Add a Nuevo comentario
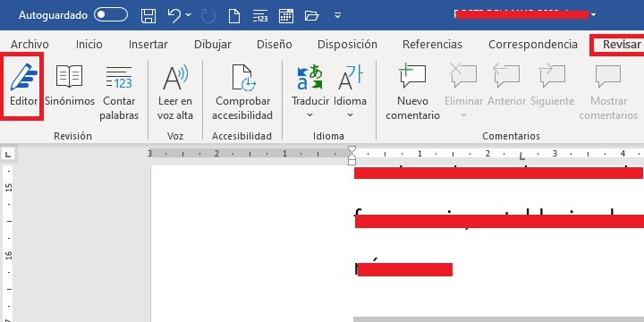 (x=412, y=92)
